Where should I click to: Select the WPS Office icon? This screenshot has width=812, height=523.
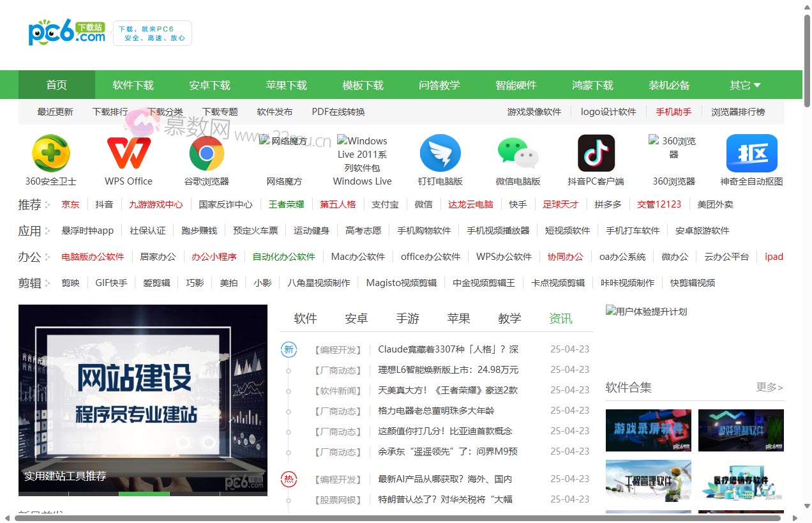128,153
